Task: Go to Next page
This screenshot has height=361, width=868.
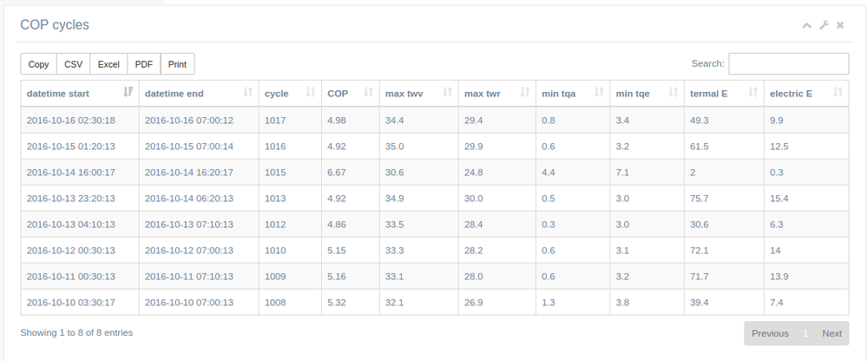Action: pyautogui.click(x=832, y=333)
